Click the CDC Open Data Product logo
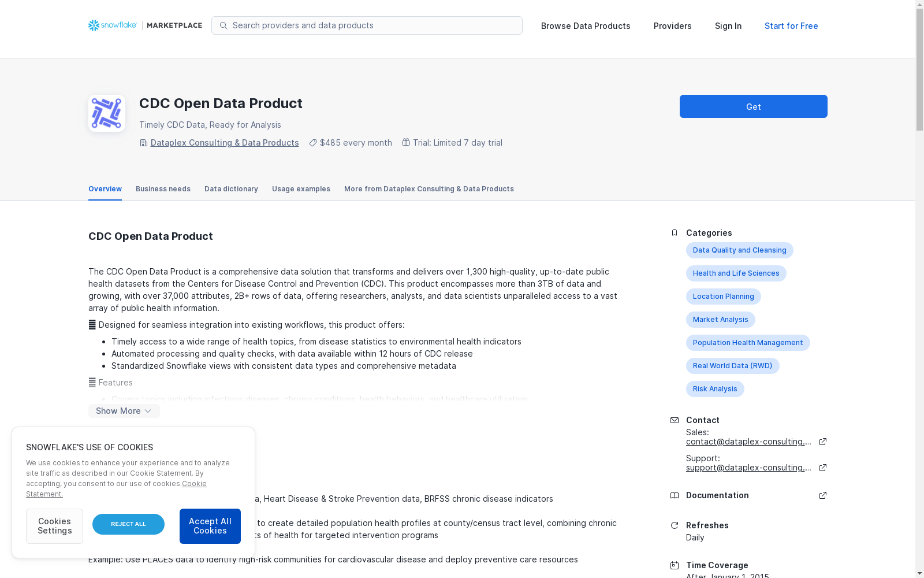Screen dimensions: 924x578 pos(107,113)
